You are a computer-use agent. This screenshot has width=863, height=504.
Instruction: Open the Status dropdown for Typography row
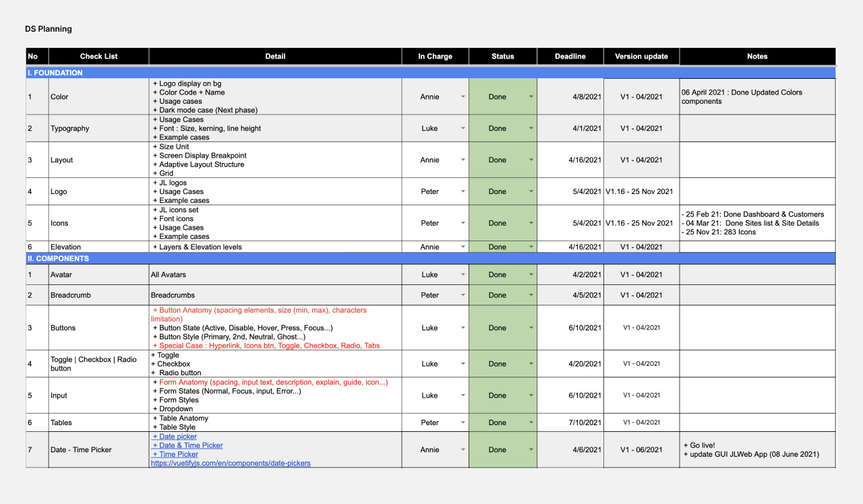[x=531, y=129]
